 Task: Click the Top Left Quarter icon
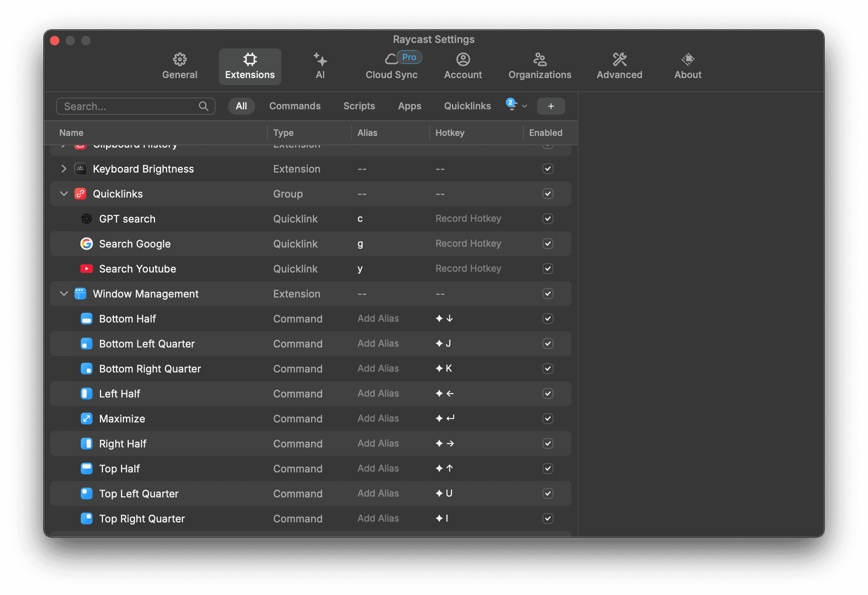pos(87,493)
